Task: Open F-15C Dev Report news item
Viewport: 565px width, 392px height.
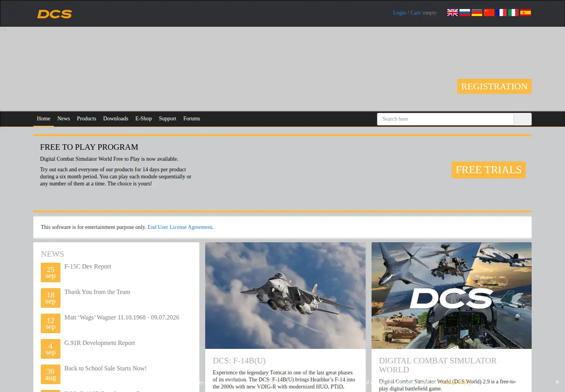Action: coord(87,267)
